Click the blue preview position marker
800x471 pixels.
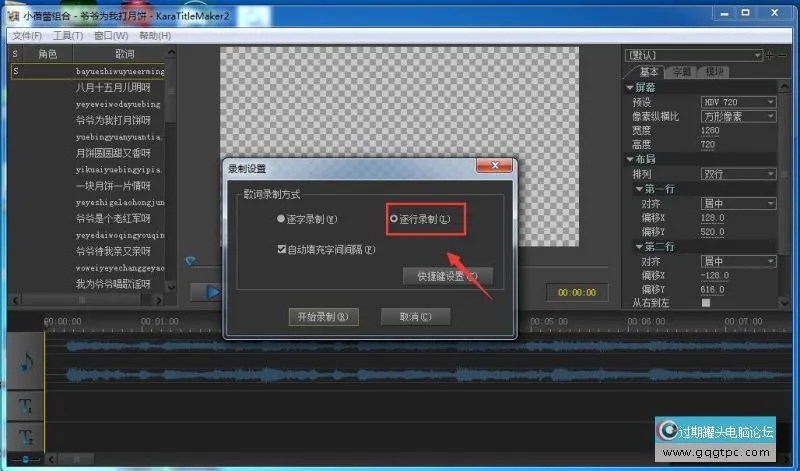pyautogui.click(x=190, y=261)
